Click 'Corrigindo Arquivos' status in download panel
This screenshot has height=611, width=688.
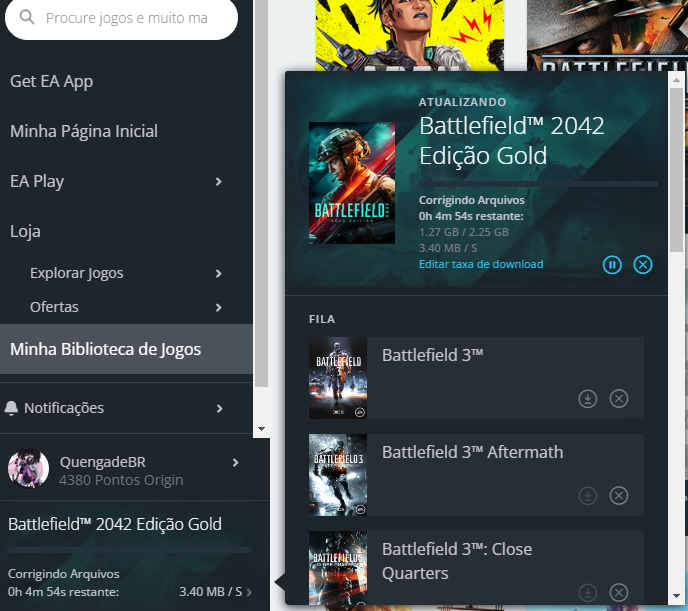[x=472, y=200]
